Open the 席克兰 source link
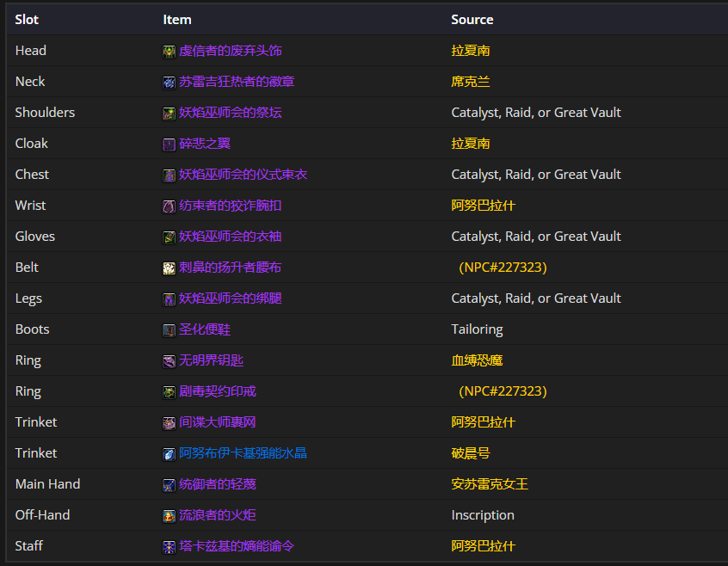Image resolution: width=728 pixels, height=566 pixels. 465,82
